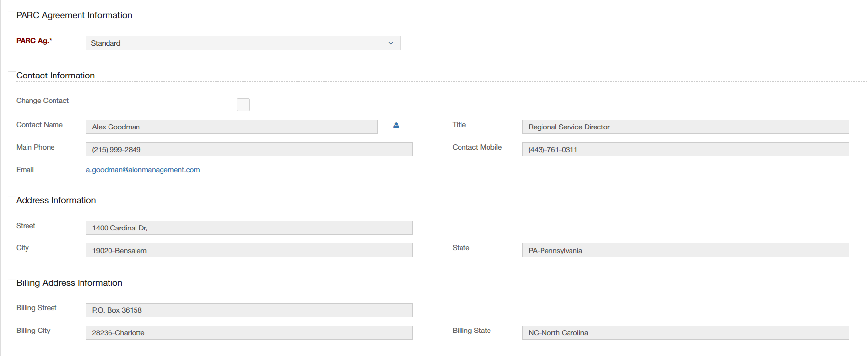868x356 pixels.
Task: Click the City field 19020-Bensalem
Action: pos(249,250)
